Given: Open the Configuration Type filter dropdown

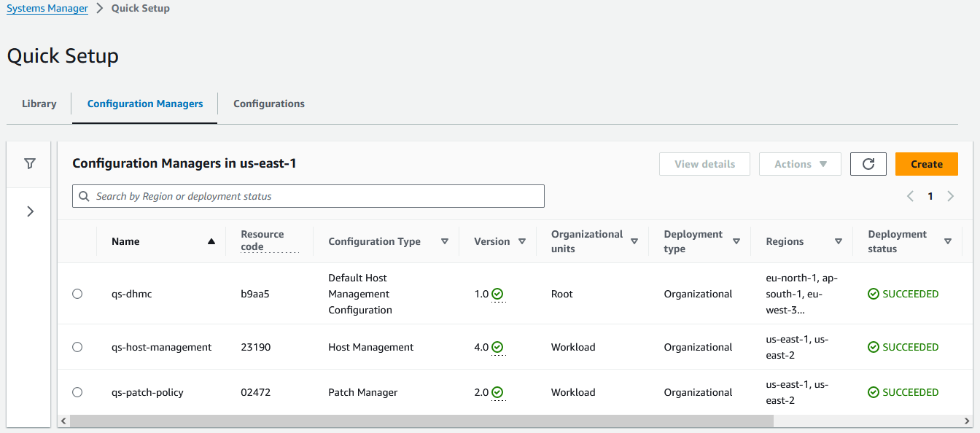Looking at the screenshot, I should point(445,241).
